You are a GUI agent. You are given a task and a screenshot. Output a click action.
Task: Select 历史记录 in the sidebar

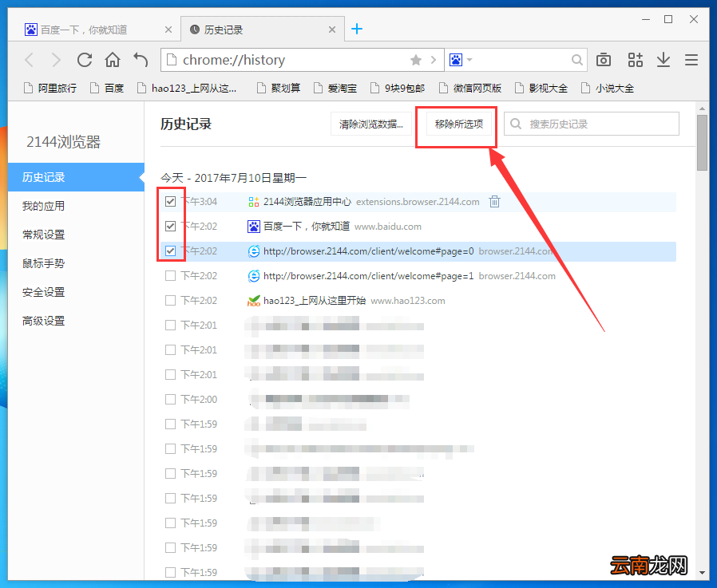coord(76,177)
